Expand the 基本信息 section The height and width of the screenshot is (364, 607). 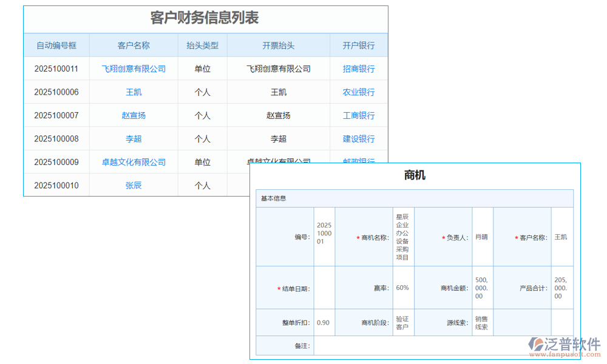(272, 198)
